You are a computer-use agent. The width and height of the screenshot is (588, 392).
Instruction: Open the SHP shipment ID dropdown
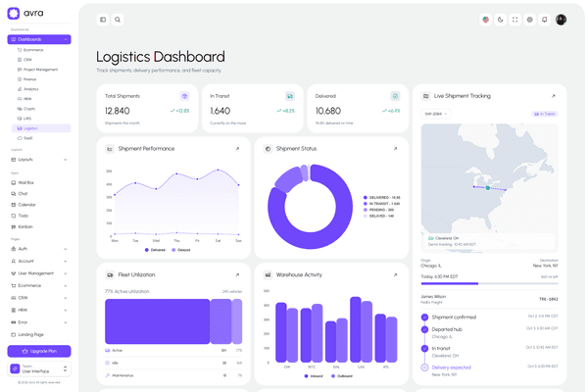[x=436, y=114]
